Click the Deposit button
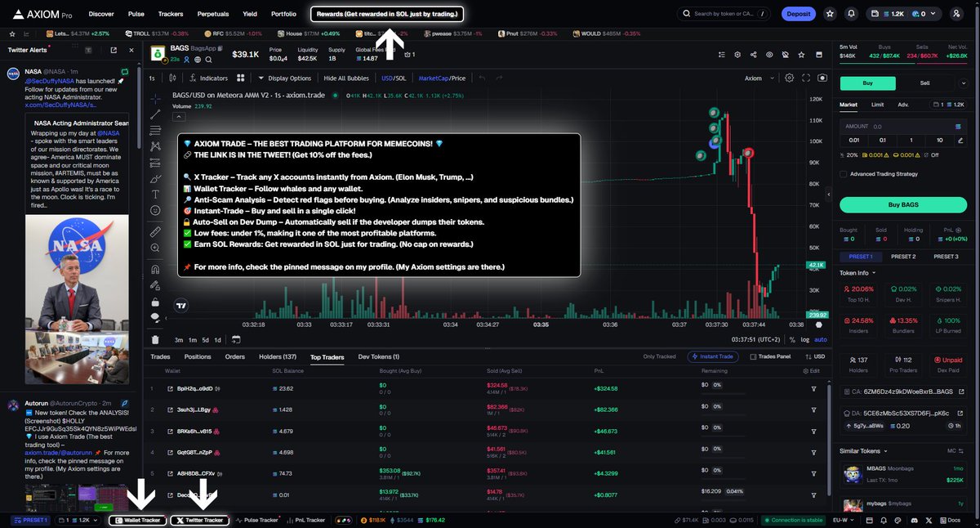The image size is (980, 528). (x=798, y=14)
